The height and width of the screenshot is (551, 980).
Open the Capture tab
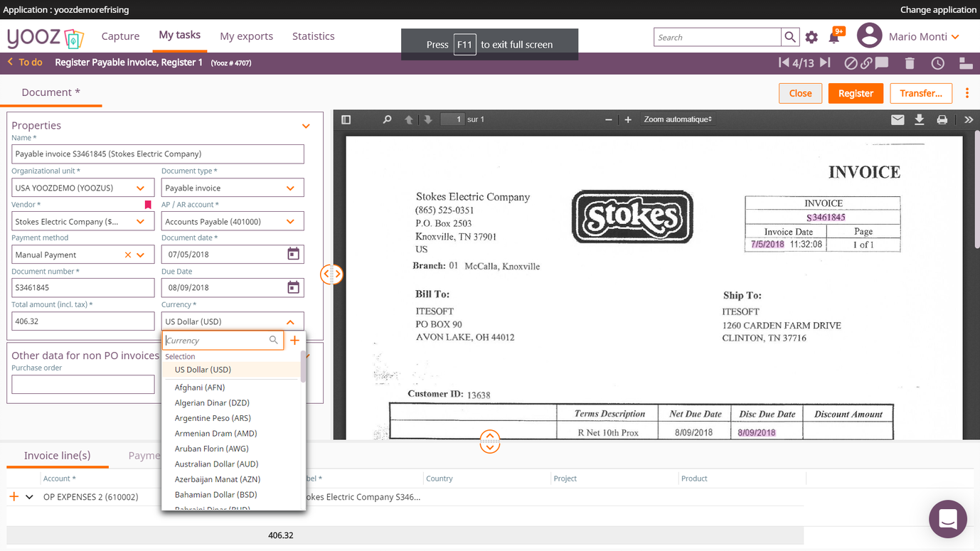120,36
